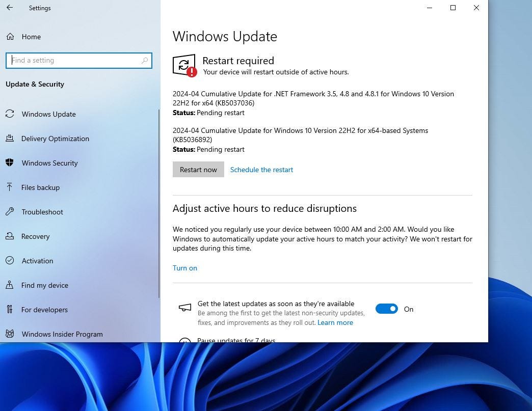
Task: Click the Restart required status icon
Action: click(184, 66)
